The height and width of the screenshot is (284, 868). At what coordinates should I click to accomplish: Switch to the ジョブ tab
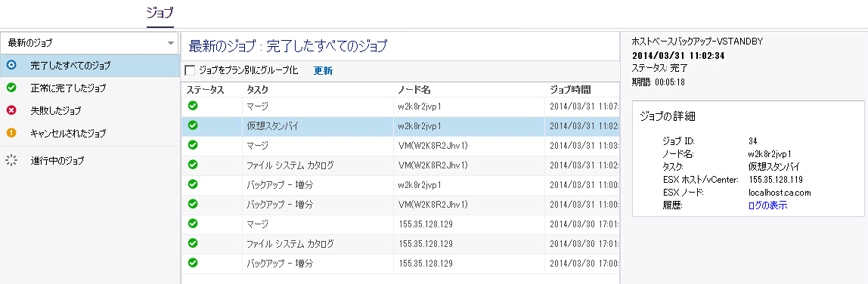click(x=160, y=13)
